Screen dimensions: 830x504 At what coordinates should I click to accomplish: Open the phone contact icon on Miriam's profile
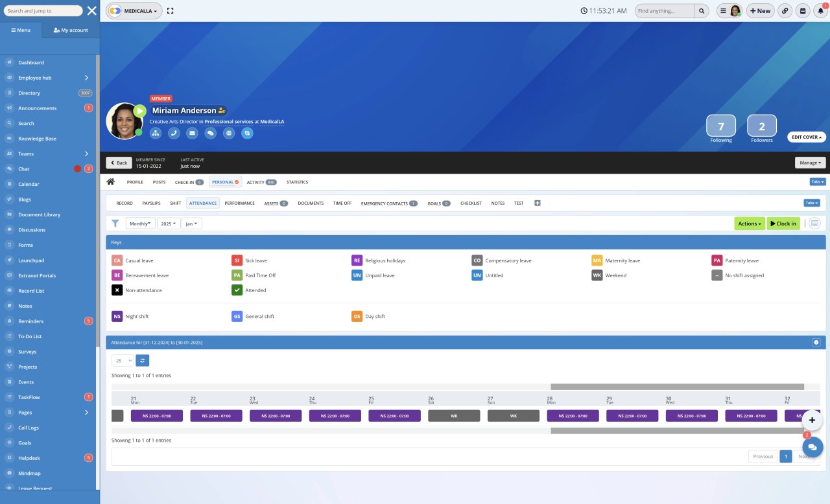(x=173, y=133)
